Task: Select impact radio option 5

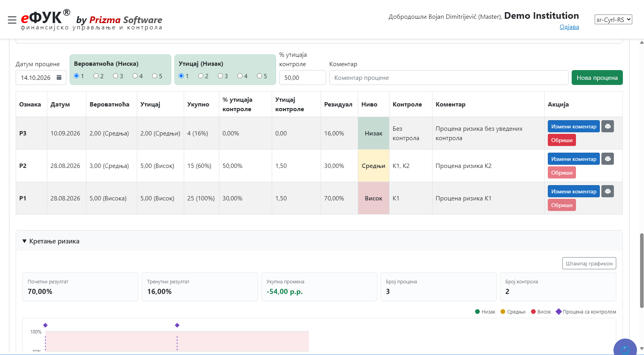Action: click(x=260, y=76)
